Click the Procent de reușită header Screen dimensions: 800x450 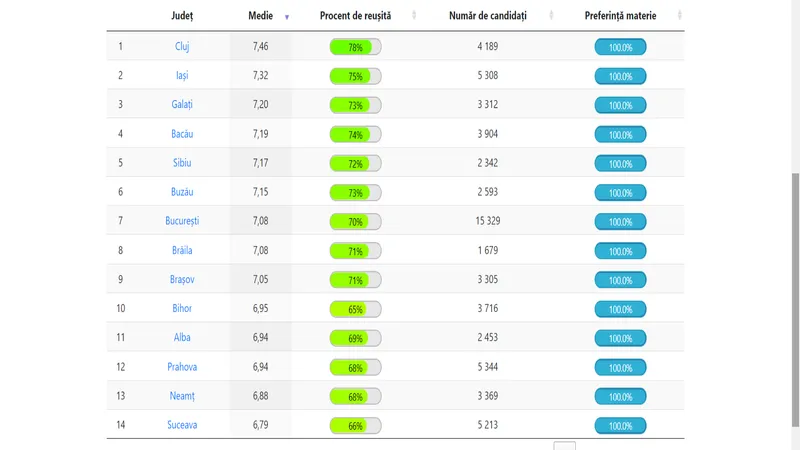coord(356,16)
